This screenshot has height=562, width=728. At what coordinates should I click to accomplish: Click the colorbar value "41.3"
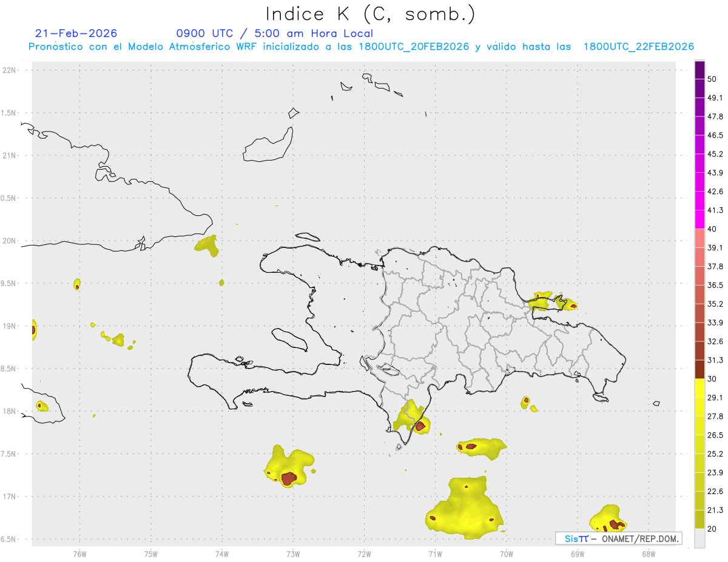click(715, 210)
